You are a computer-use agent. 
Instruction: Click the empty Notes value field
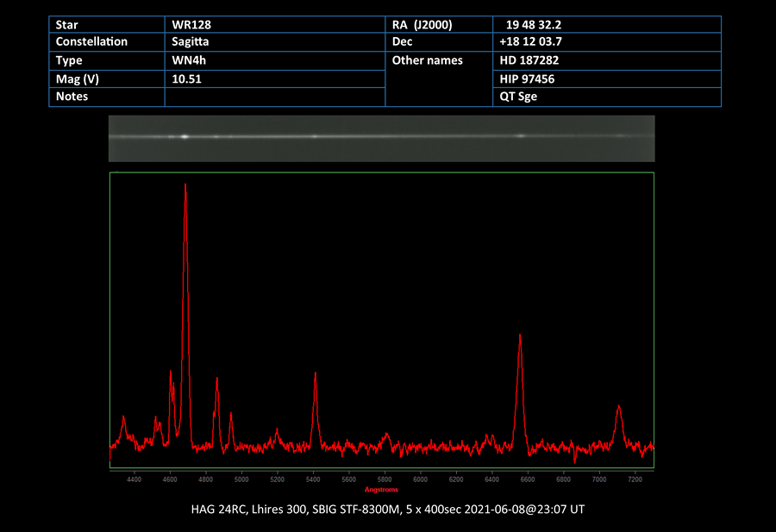tap(274, 97)
